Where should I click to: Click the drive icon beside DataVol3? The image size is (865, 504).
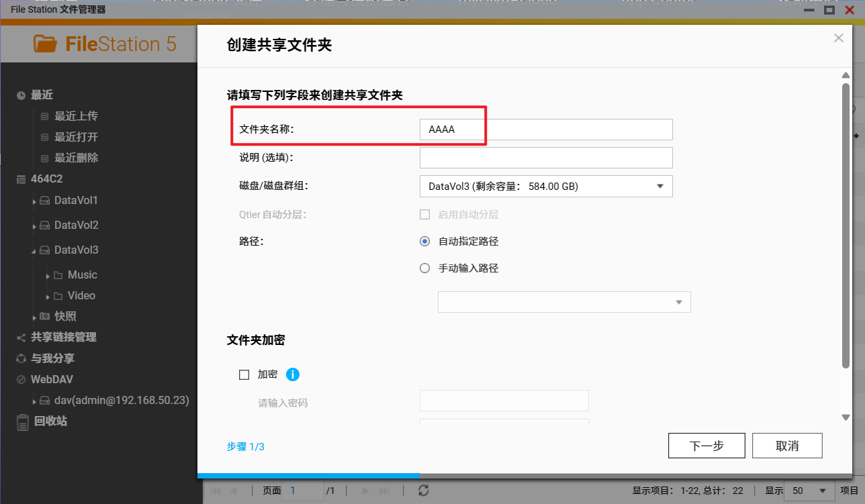(x=44, y=250)
